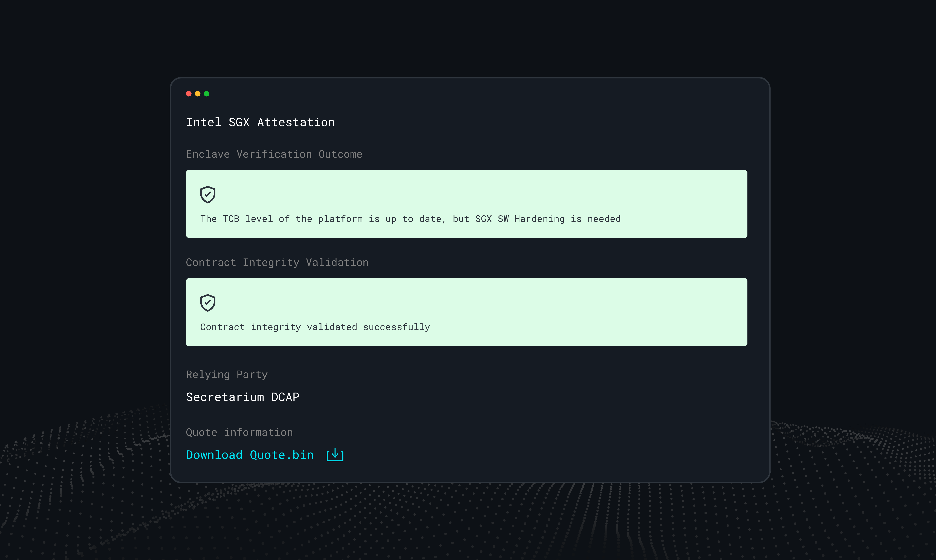Click the shield checkmark in Enclave Verification box

(x=208, y=195)
